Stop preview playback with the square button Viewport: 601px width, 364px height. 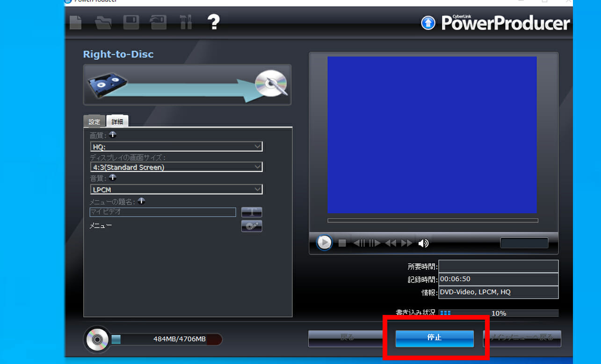pyautogui.click(x=342, y=243)
